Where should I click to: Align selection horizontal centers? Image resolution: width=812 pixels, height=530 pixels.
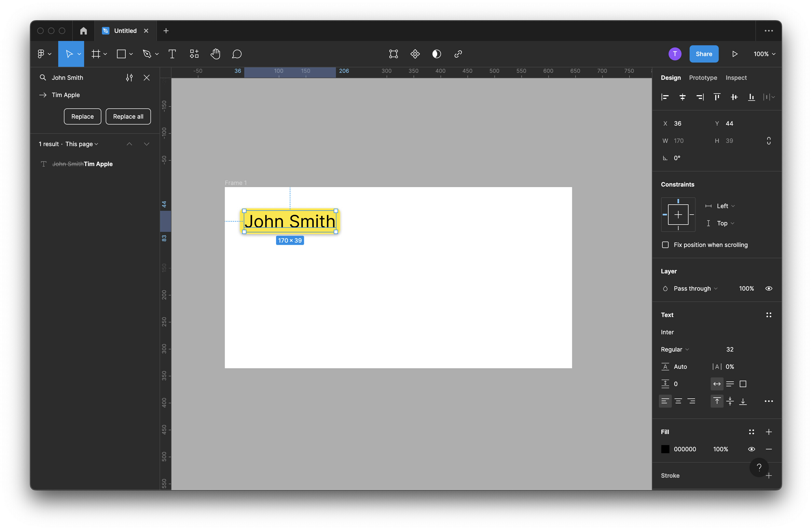coord(682,97)
